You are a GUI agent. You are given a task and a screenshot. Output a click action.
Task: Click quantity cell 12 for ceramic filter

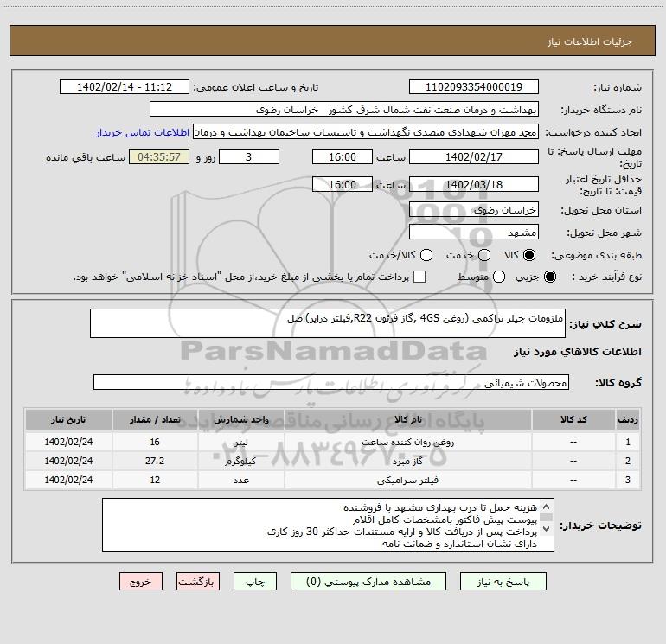click(x=155, y=480)
